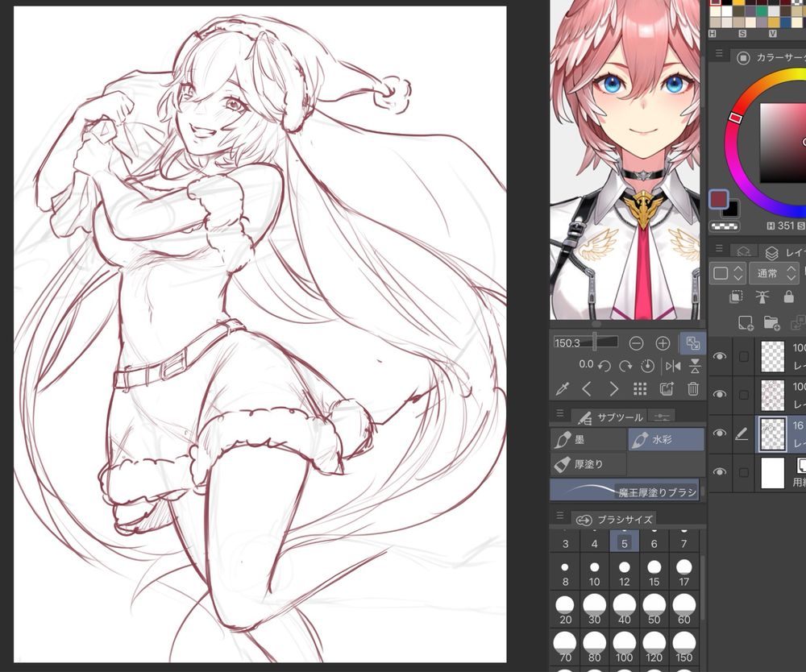Image resolution: width=806 pixels, height=672 pixels.
Task: Open sub tool panel hamburger menu
Action: [x=560, y=413]
